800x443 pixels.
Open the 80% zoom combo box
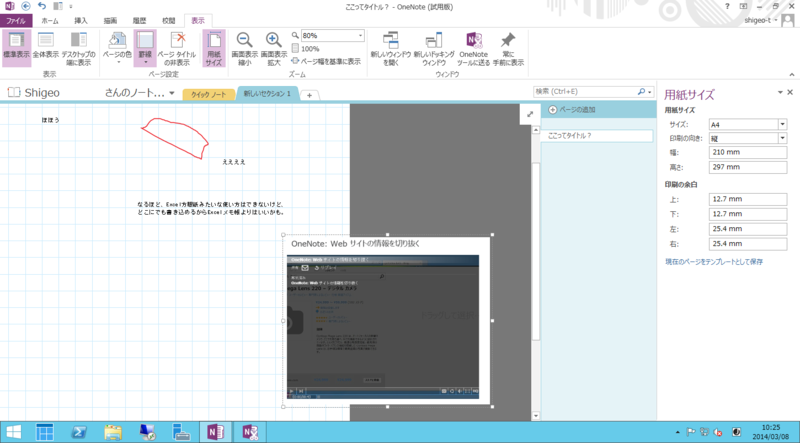tap(333, 36)
